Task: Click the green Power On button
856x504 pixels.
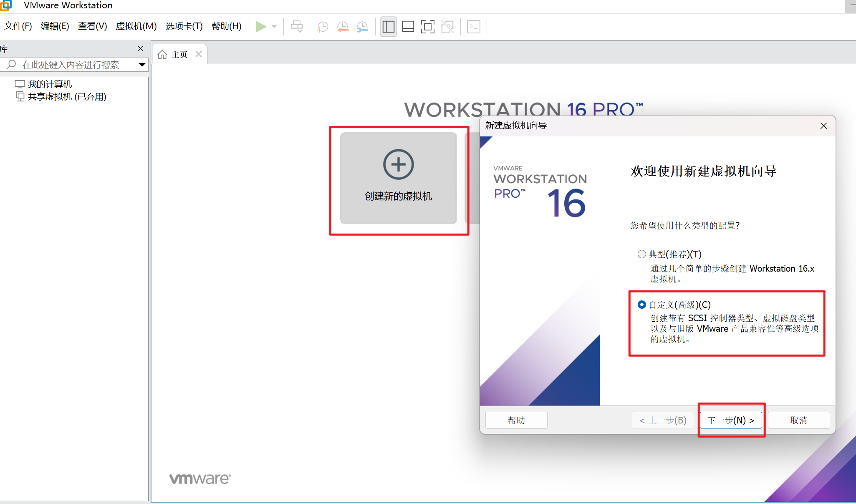Action: pyautogui.click(x=261, y=26)
